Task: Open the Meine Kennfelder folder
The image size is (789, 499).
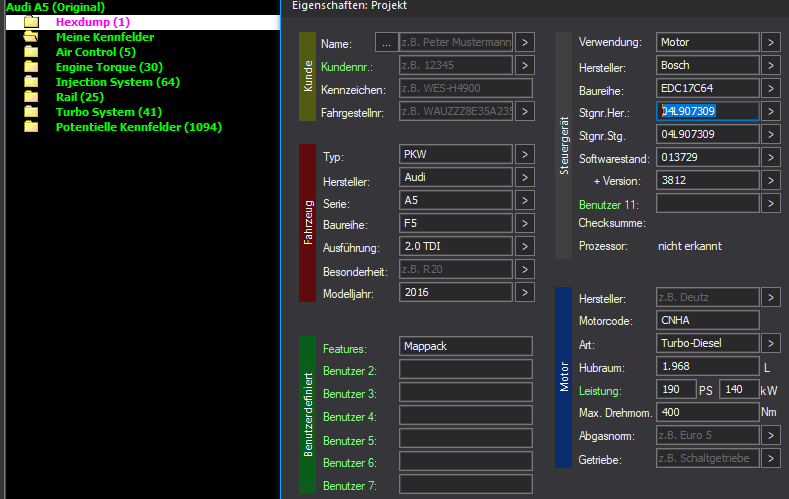Action: click(x=105, y=37)
